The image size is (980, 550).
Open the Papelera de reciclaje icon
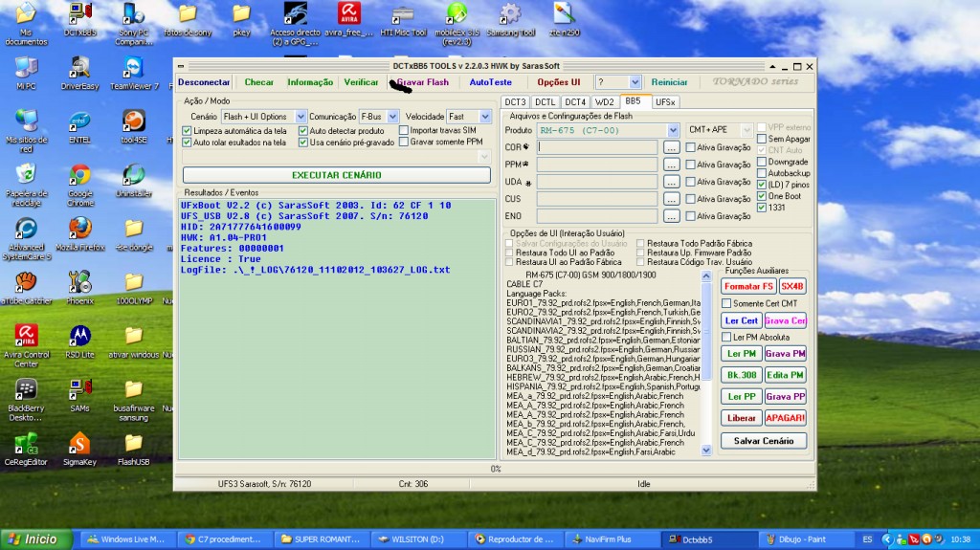(26, 185)
